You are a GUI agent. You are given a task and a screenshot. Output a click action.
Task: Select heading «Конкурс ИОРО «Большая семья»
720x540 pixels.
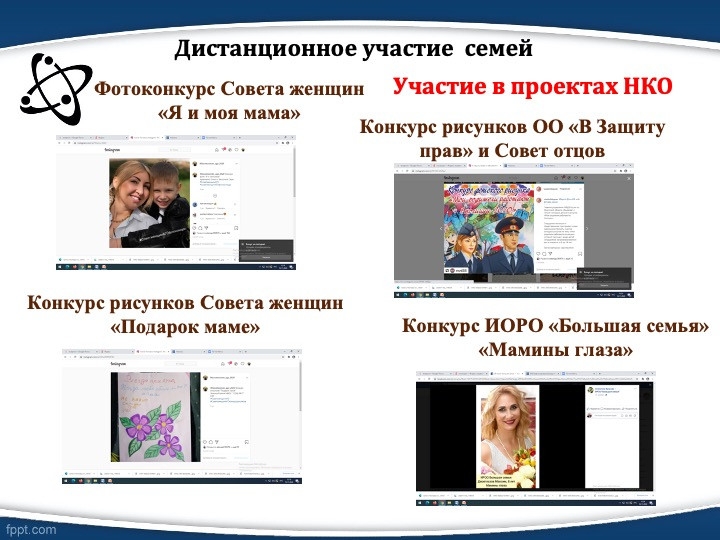point(555,326)
